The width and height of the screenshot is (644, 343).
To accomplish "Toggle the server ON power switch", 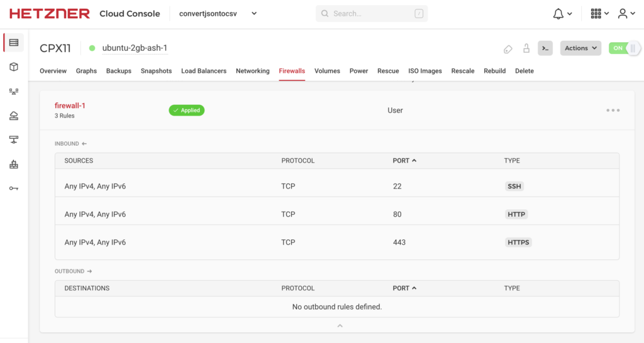I will (x=624, y=48).
